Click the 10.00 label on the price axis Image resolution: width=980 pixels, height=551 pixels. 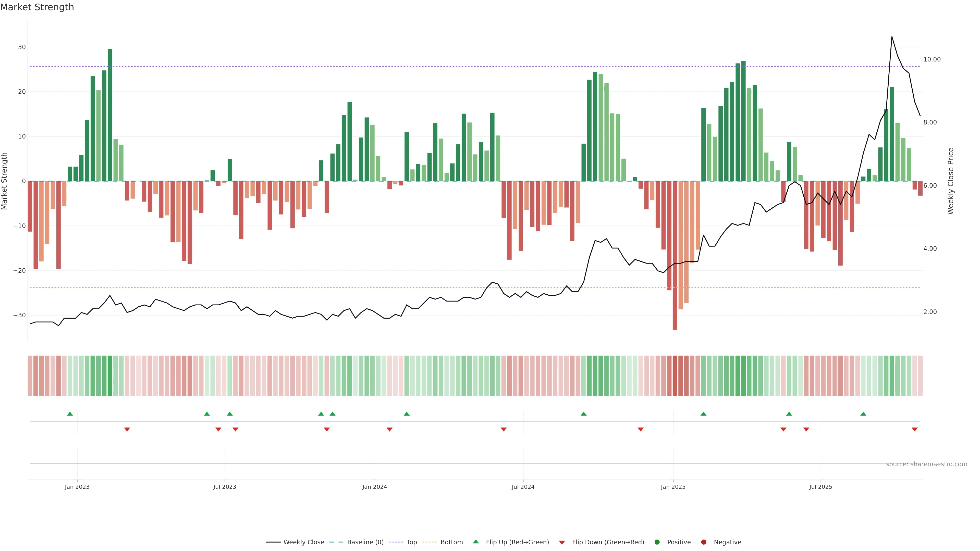click(932, 59)
